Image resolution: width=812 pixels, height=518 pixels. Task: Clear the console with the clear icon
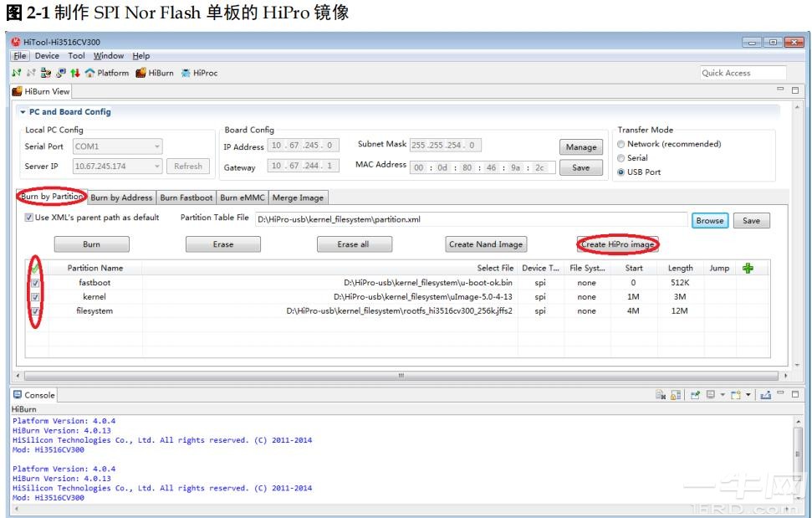coord(660,395)
